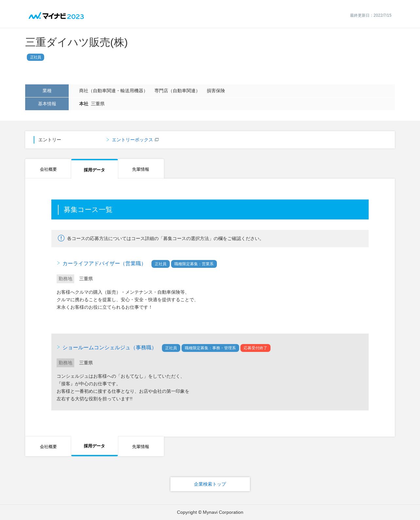420x520 pixels.
Task: Click the 本社 三重県 location text
Action: tap(92, 104)
